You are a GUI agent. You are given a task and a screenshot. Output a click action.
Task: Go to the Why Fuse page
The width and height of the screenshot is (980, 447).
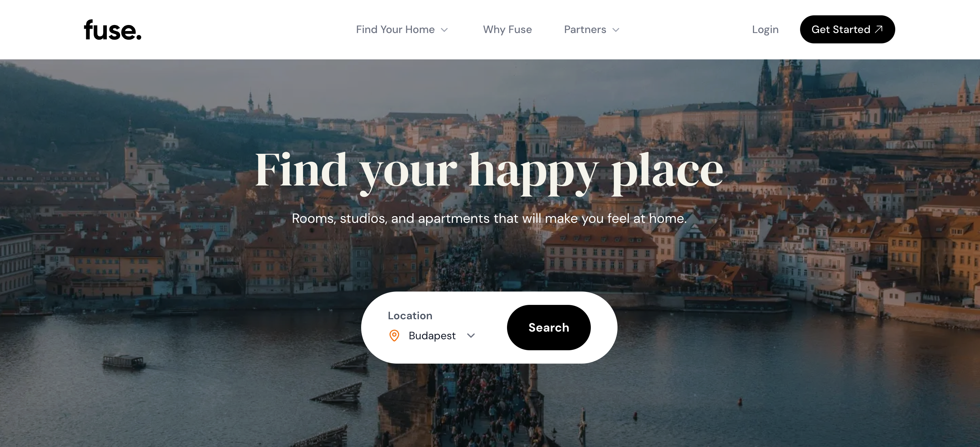point(507,29)
